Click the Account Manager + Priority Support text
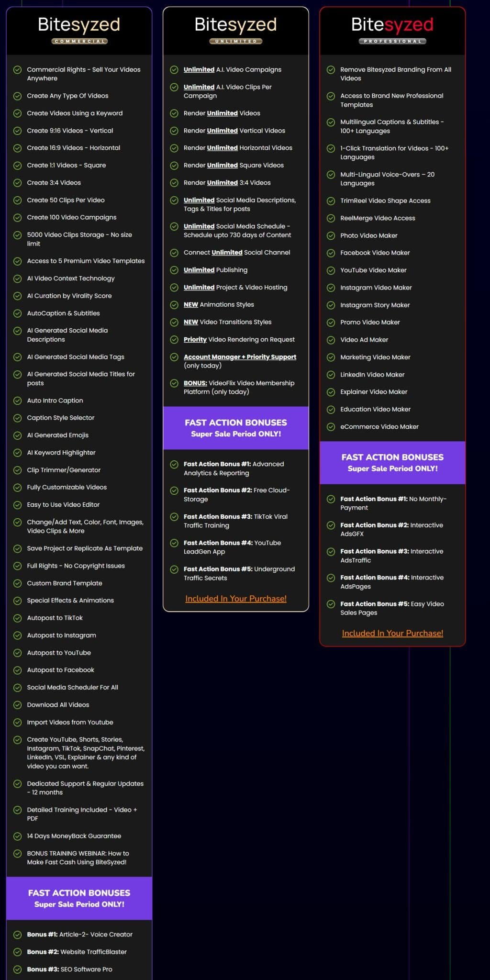This screenshot has width=490, height=980. (240, 357)
